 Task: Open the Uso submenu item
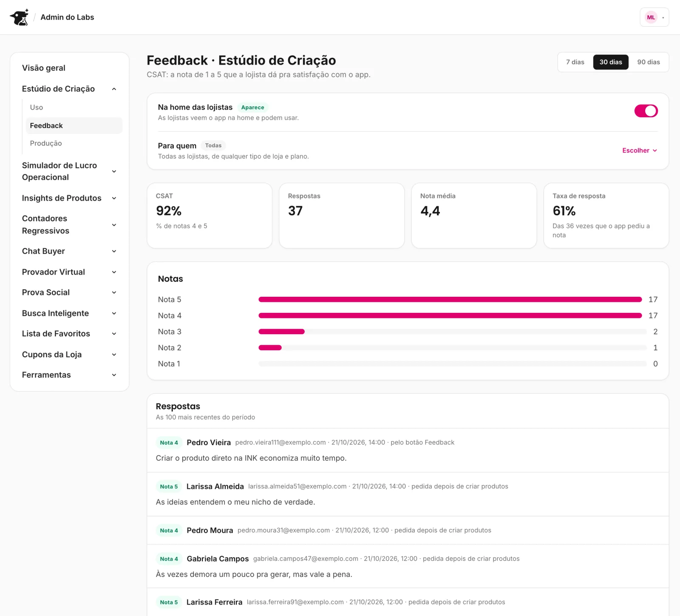[74, 108]
